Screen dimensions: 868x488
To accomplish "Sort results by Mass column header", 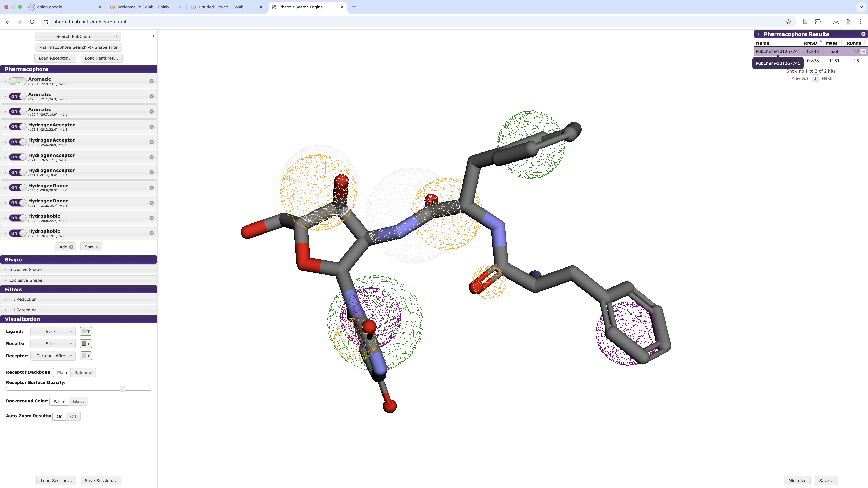I will tap(832, 43).
